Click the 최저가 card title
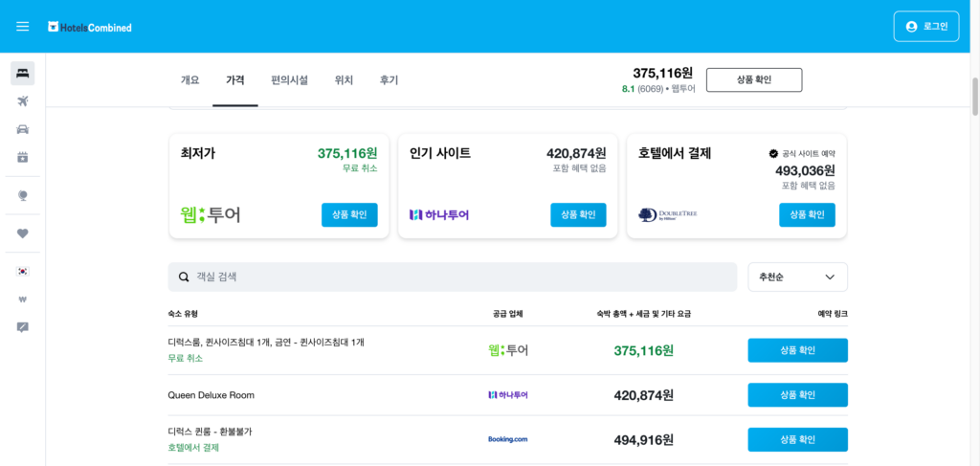 coord(198,153)
